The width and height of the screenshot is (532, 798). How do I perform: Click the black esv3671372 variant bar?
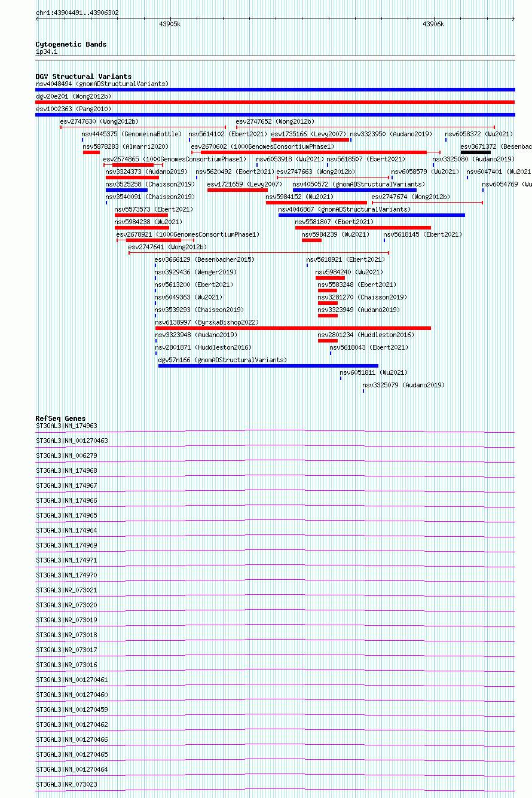(476, 152)
